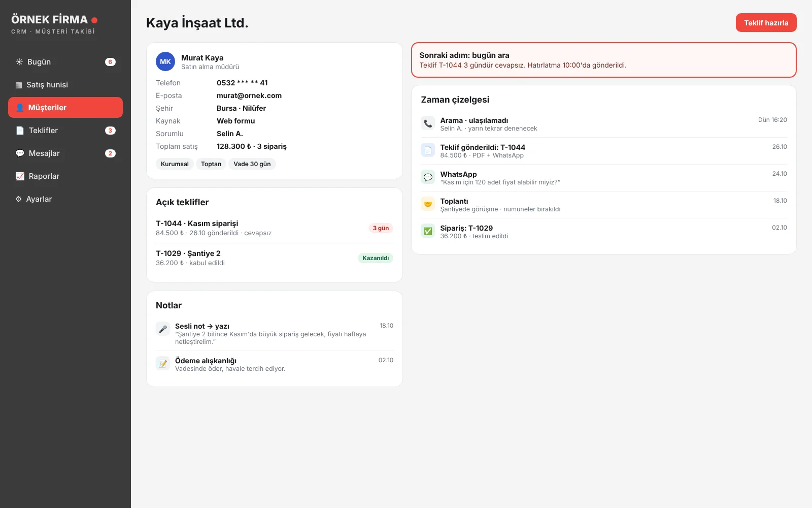812x508 pixels.
Task: Click the phone icon for Arama entry
Action: pyautogui.click(x=428, y=123)
